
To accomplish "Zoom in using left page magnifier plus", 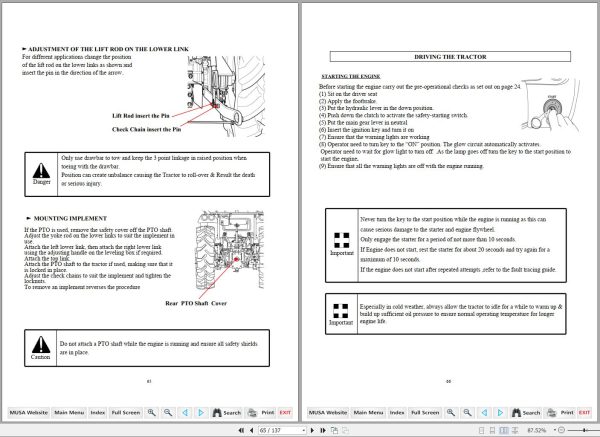I will click(x=152, y=413).
